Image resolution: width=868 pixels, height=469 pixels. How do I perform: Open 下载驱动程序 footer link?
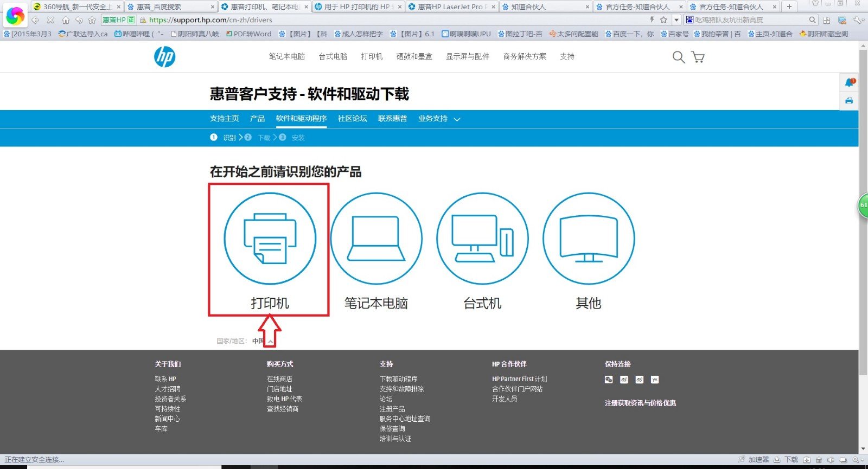[398, 379]
